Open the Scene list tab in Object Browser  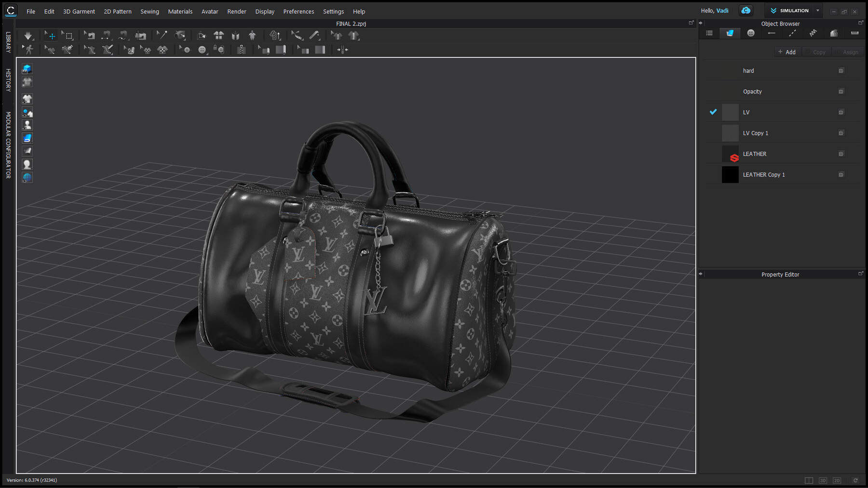pyautogui.click(x=709, y=33)
